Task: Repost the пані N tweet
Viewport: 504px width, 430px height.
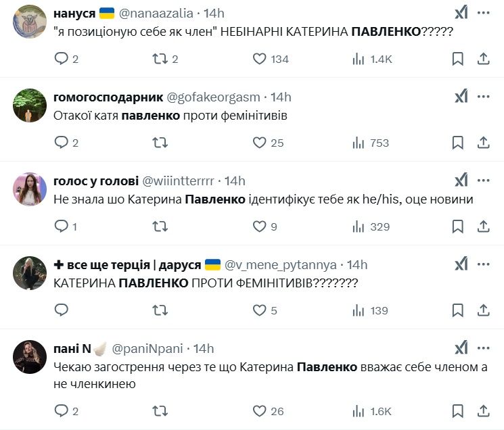Action: (160, 410)
